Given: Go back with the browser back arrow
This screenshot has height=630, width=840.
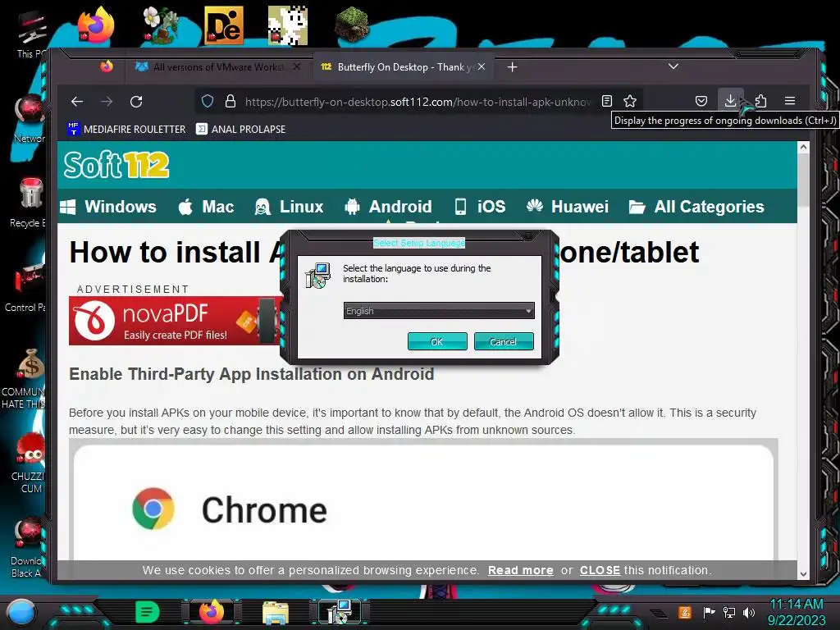Looking at the screenshot, I should click(x=77, y=101).
